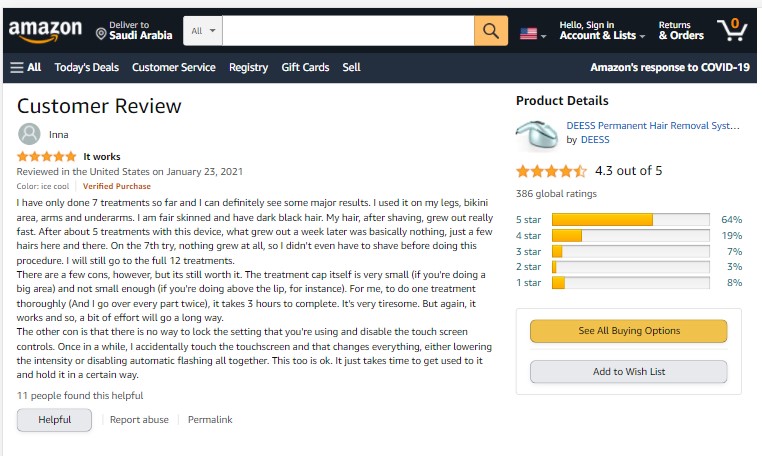Click reviewer Inna's profile avatar
This screenshot has height=456, width=762.
pyautogui.click(x=29, y=134)
